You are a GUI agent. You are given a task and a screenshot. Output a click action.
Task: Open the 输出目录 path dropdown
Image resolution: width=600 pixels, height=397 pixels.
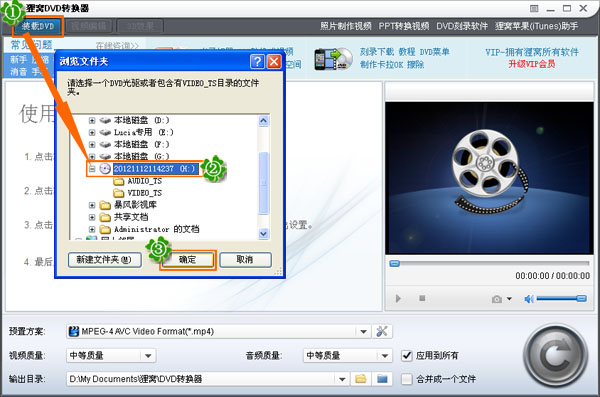tap(342, 379)
